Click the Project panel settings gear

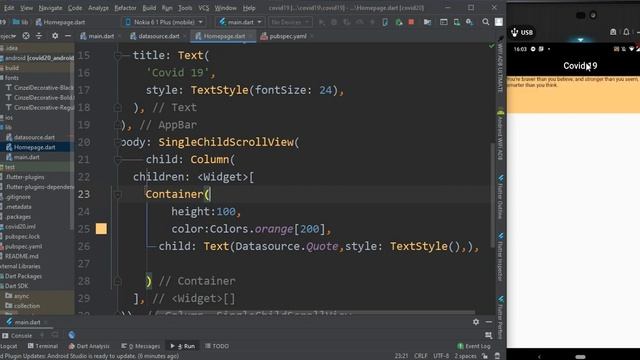(x=55, y=36)
